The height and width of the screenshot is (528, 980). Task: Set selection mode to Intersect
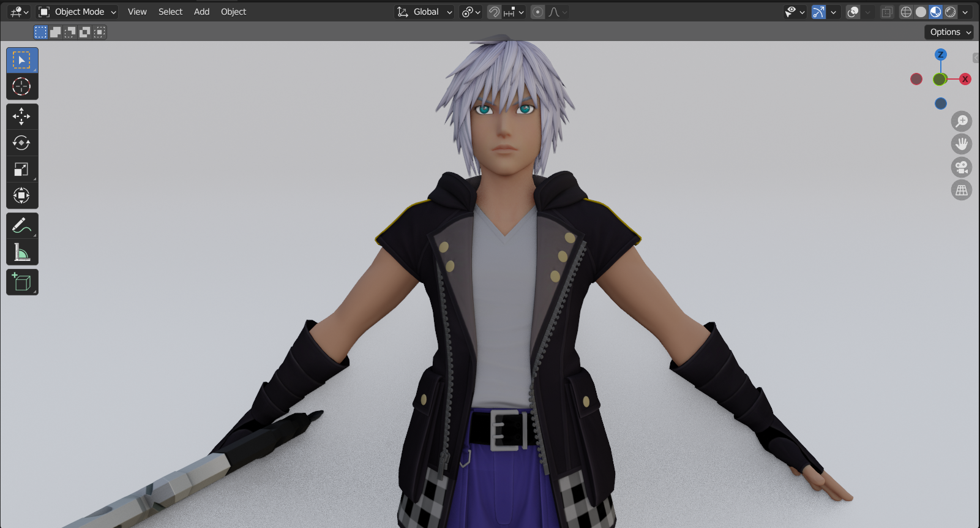pyautogui.click(x=100, y=32)
